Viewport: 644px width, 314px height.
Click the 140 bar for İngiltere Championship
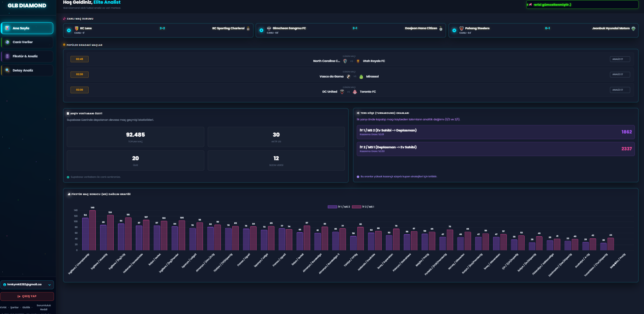pos(92,230)
